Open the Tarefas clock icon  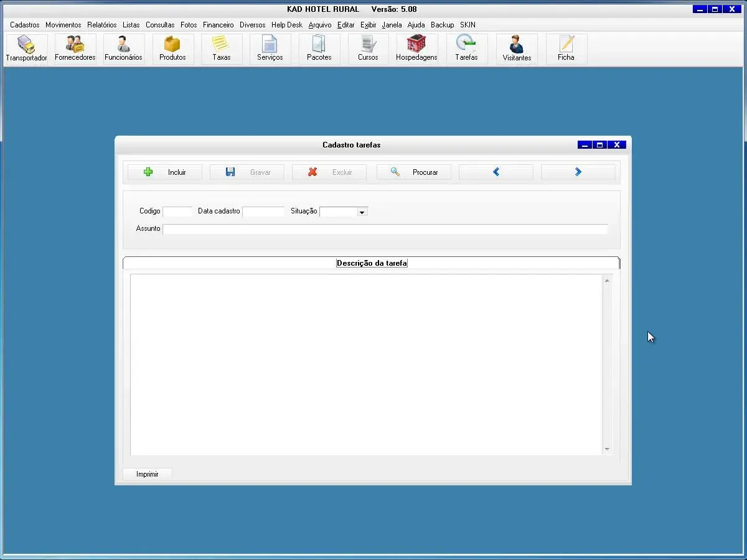click(x=466, y=49)
